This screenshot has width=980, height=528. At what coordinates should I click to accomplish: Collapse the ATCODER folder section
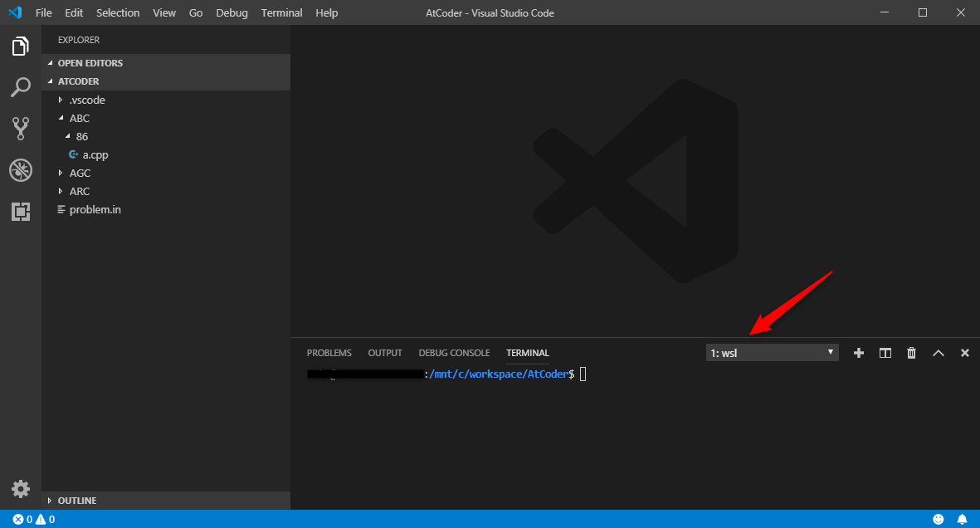[166, 81]
